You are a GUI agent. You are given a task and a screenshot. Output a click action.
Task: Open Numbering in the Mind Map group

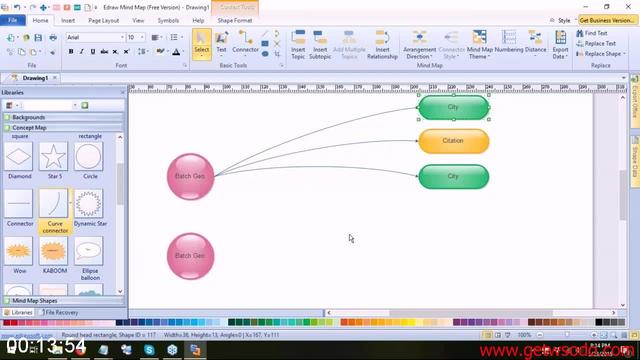509,42
